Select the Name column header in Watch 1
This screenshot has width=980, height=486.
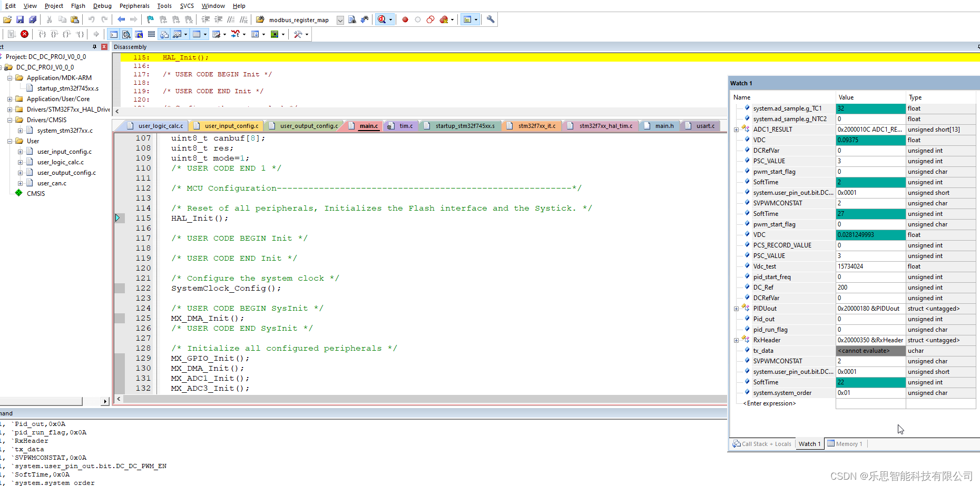coord(783,97)
